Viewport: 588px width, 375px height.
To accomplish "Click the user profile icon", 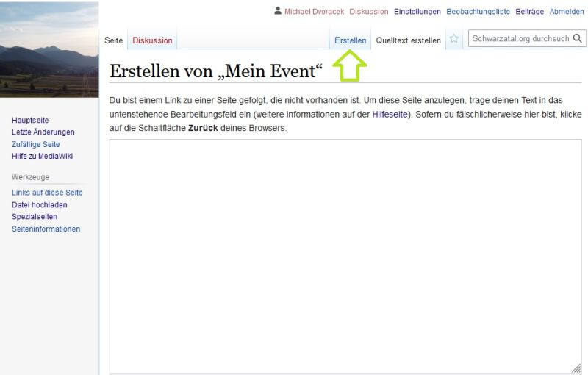I will coord(277,11).
